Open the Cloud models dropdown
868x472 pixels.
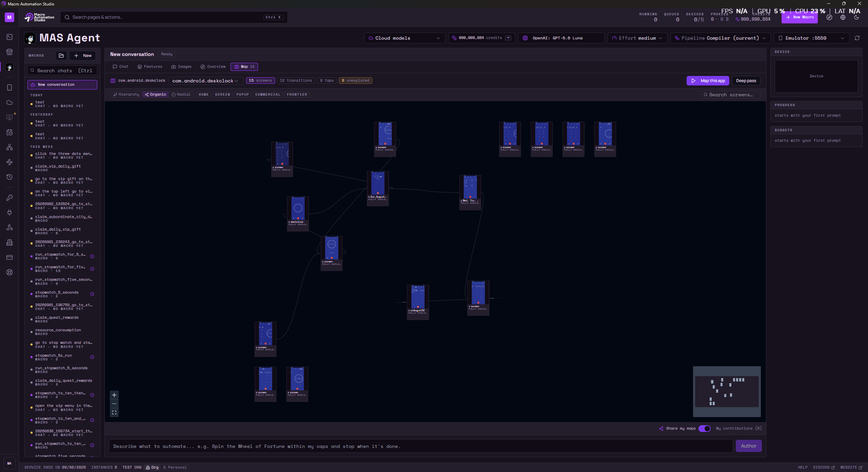click(405, 38)
